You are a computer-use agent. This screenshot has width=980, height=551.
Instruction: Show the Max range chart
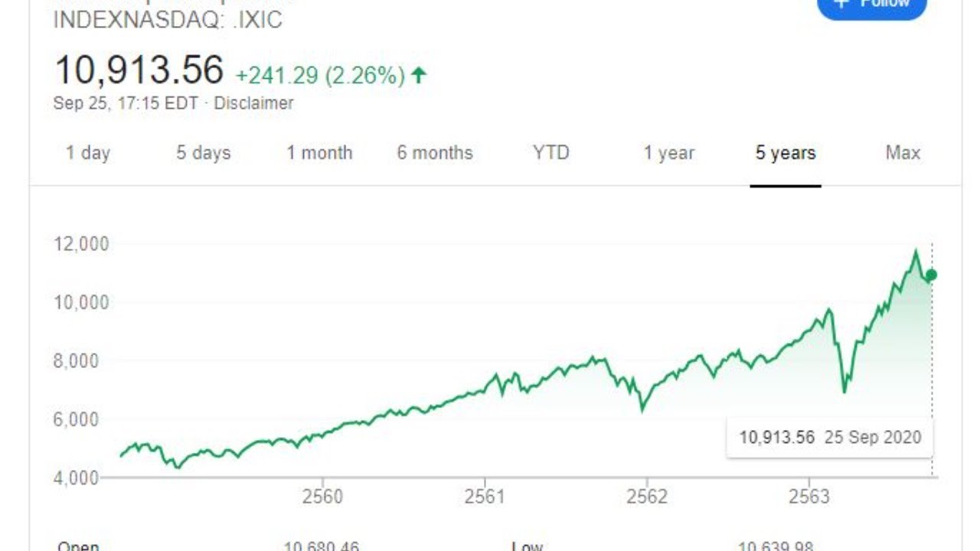point(903,153)
